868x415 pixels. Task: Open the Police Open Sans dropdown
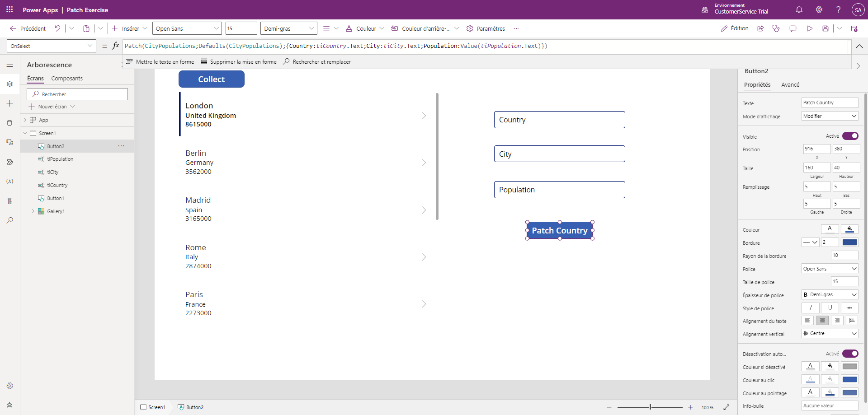pos(830,269)
